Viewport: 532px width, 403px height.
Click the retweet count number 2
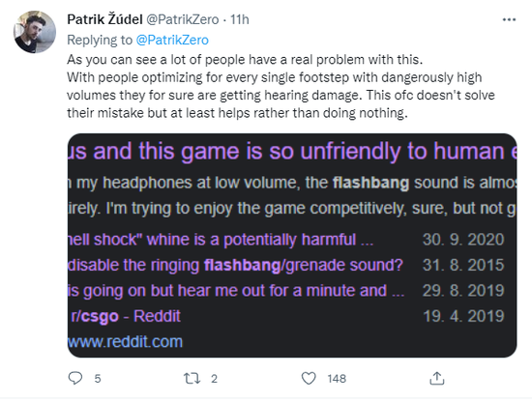tap(214, 379)
